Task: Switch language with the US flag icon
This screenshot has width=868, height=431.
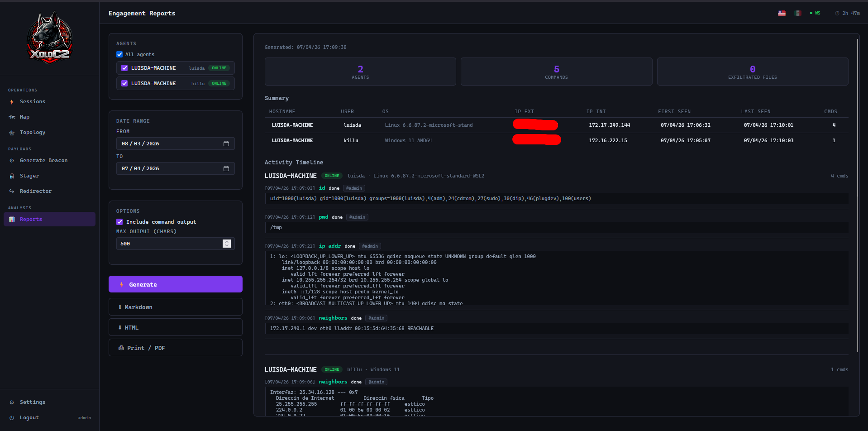Action: pos(782,13)
